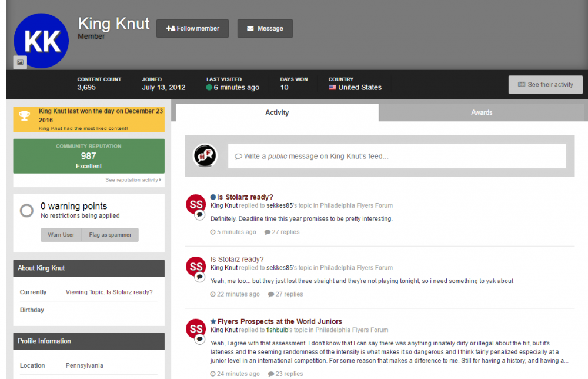This screenshot has width=588, height=379.
Task: Click King Knut's blue KK avatar
Action: click(x=41, y=40)
